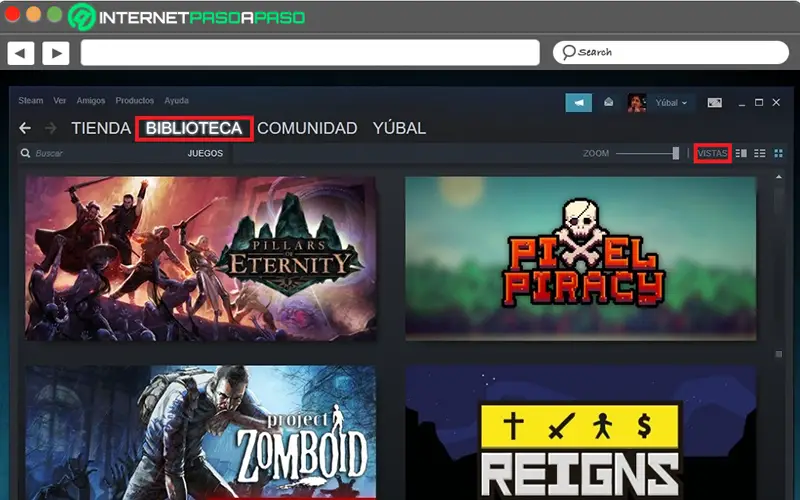Switch to the TIENDA tab
This screenshot has height=500, width=800.
pos(101,128)
